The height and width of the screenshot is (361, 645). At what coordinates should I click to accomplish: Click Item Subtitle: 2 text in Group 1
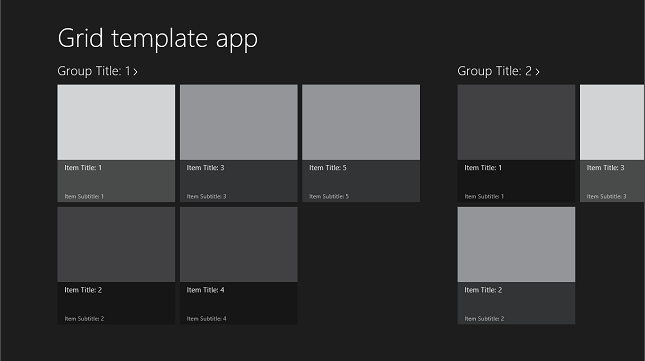coord(84,319)
